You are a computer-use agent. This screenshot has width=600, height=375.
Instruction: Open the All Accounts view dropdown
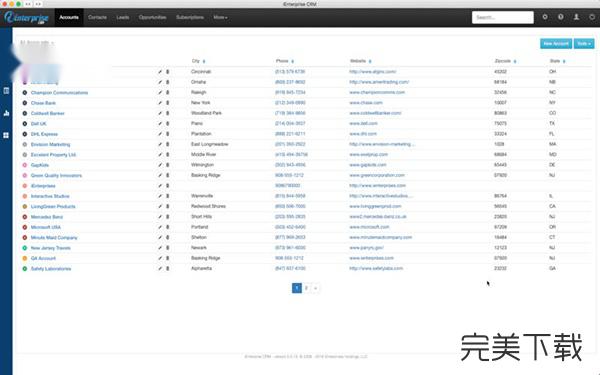point(37,42)
